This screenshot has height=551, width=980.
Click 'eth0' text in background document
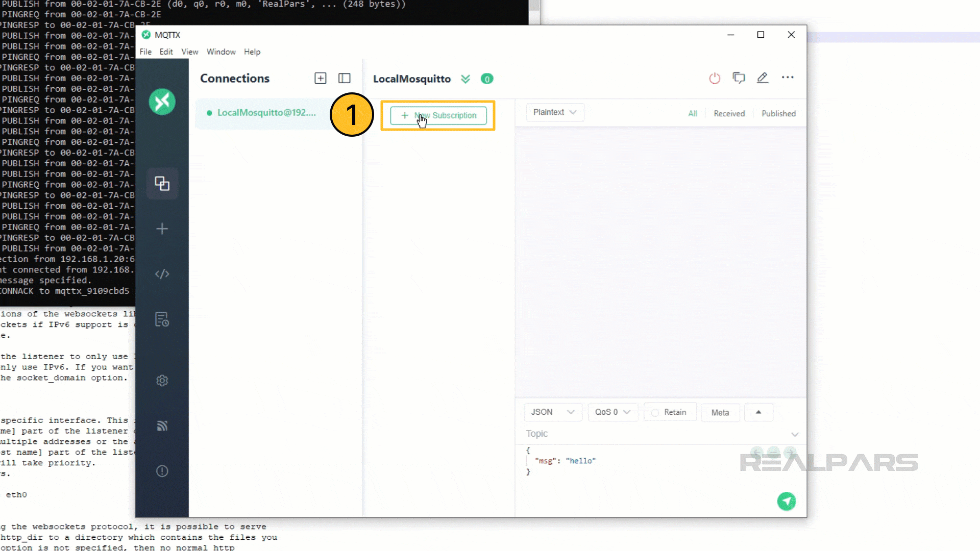click(x=16, y=495)
